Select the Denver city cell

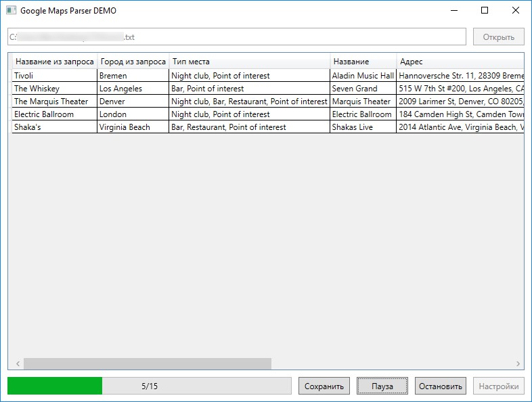coord(133,101)
